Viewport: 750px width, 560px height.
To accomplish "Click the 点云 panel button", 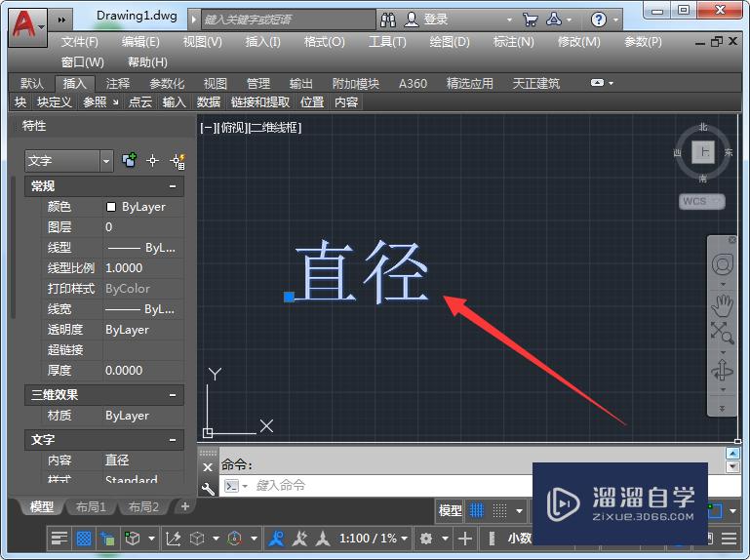I will pos(140,101).
